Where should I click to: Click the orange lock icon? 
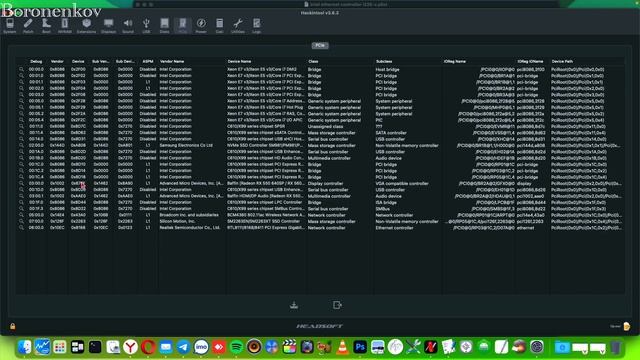point(13,326)
